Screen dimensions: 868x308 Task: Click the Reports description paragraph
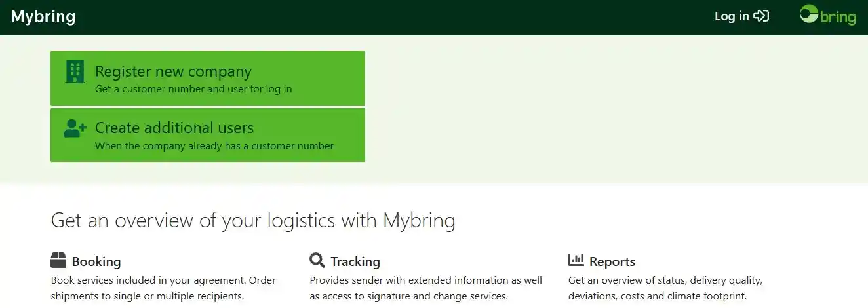[665, 288]
